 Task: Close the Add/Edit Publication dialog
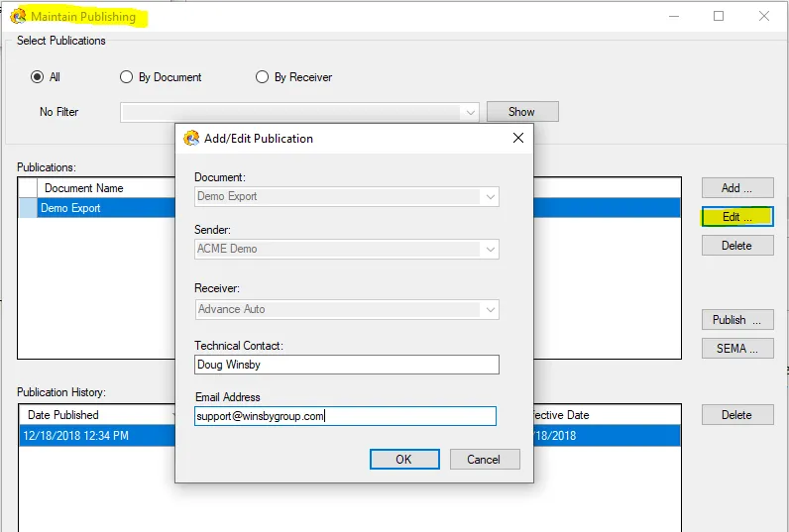point(517,139)
